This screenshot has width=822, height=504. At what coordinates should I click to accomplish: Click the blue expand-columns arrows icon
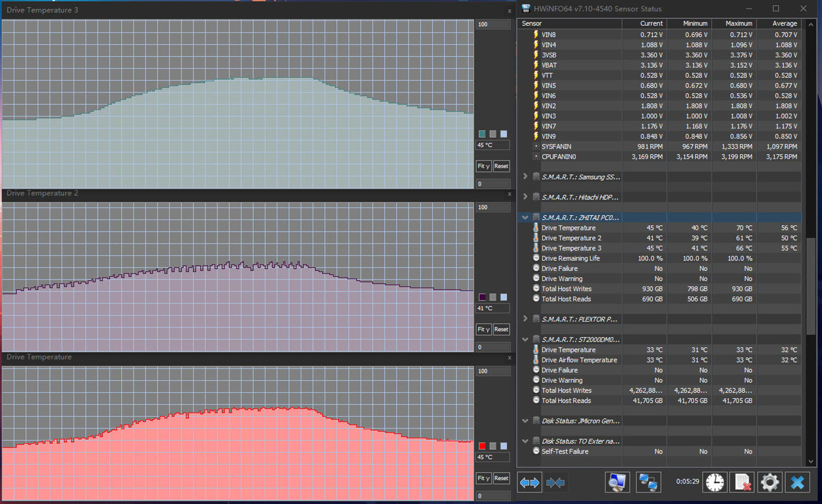point(529,483)
